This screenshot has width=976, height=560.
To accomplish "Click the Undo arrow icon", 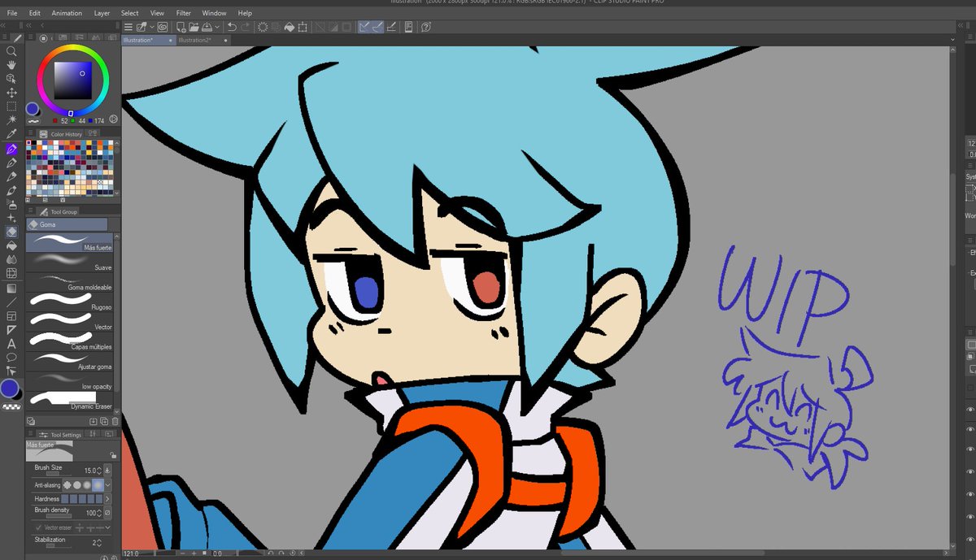I will tap(232, 27).
